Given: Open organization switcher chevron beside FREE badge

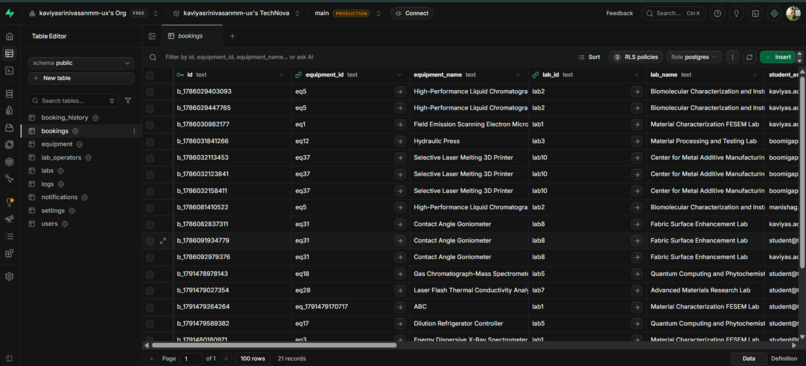Looking at the screenshot, I should click(156, 13).
